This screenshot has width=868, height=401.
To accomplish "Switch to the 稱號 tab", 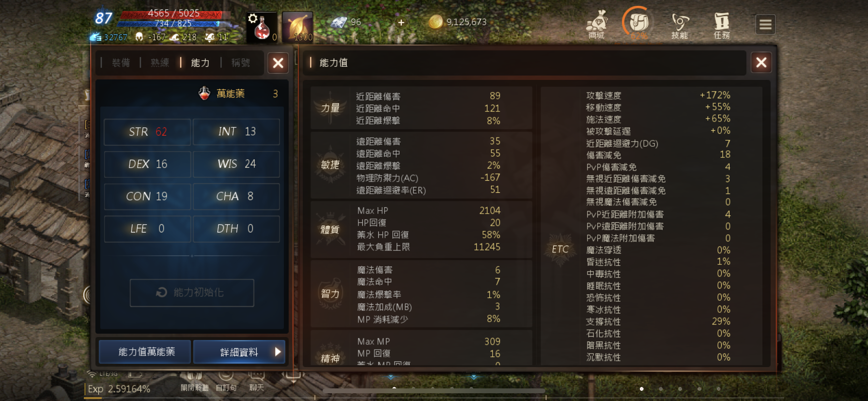I will tap(241, 62).
